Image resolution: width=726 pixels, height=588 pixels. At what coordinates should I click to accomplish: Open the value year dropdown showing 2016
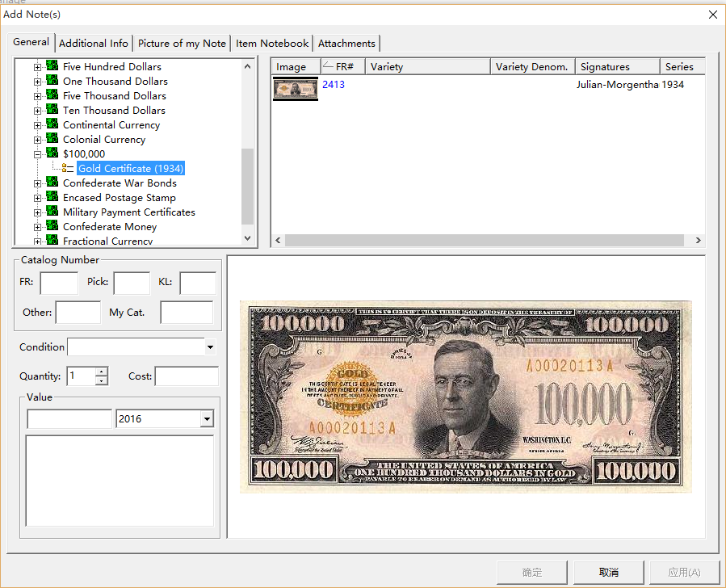tap(208, 418)
